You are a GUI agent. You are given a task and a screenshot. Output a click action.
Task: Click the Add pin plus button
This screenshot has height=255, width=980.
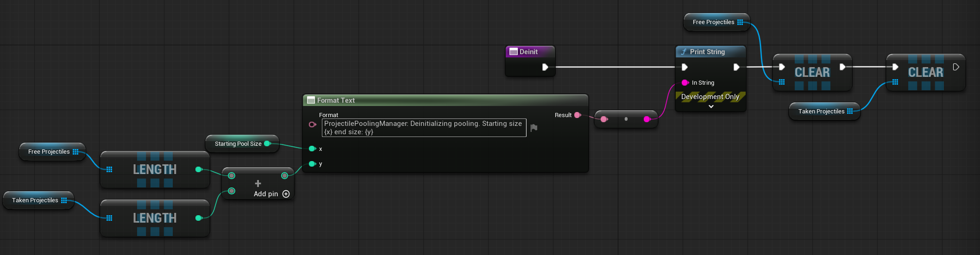coord(286,194)
